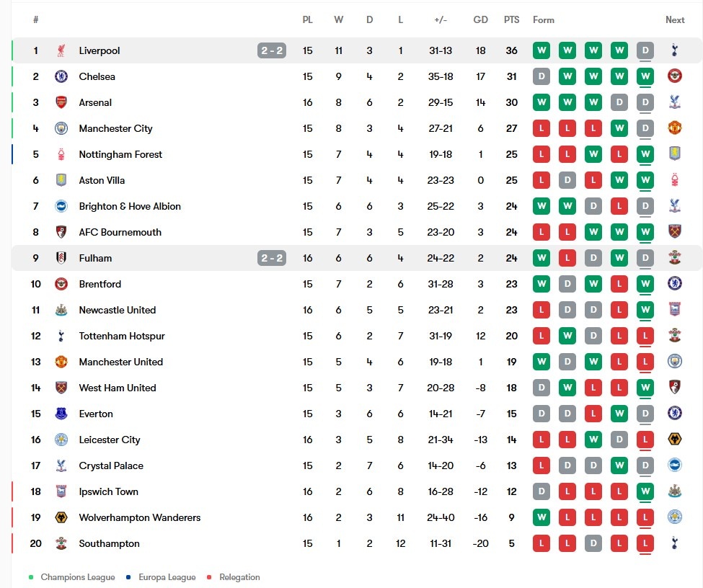Open Liverpool's live 2-2 score badge
The image size is (703, 588).
pos(272,50)
